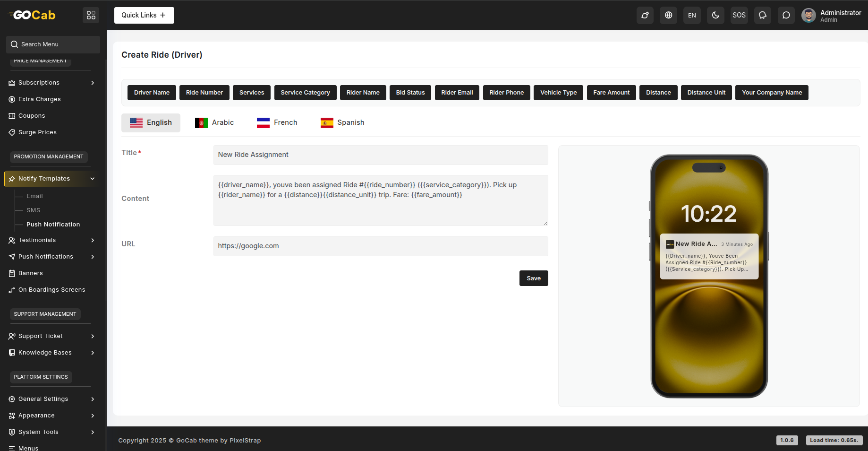Click into the Title input field
Screen dimensions: 868x451
(x=380, y=155)
